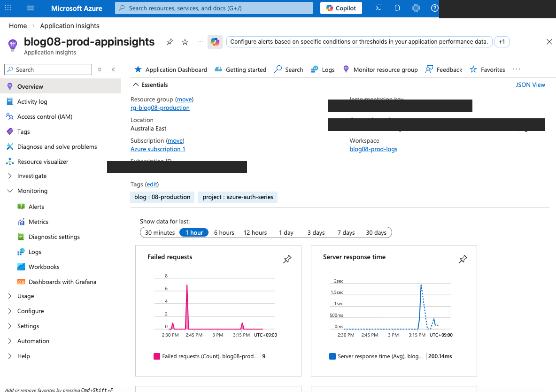Pin the Server response time chart
The image size is (556, 392).
click(463, 259)
